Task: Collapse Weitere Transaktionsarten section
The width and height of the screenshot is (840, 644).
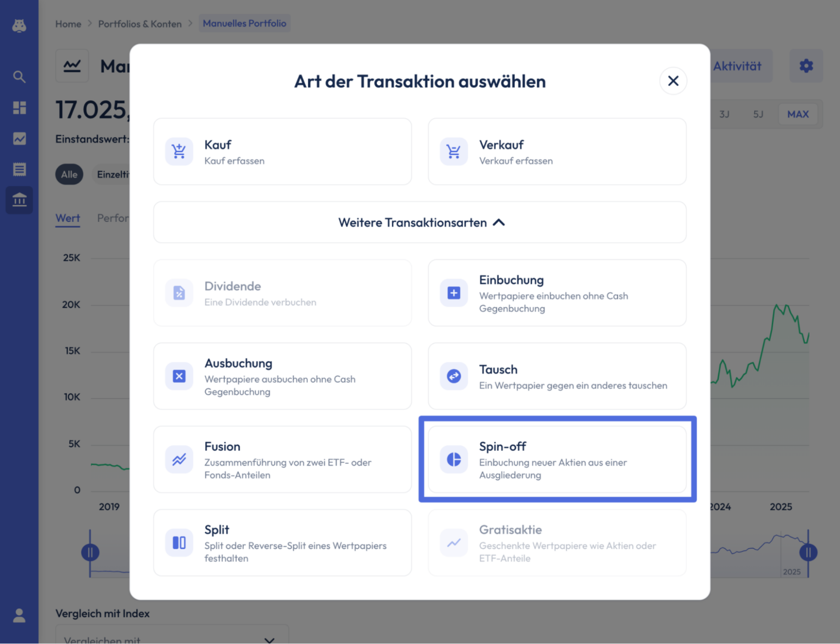Action: tap(420, 222)
